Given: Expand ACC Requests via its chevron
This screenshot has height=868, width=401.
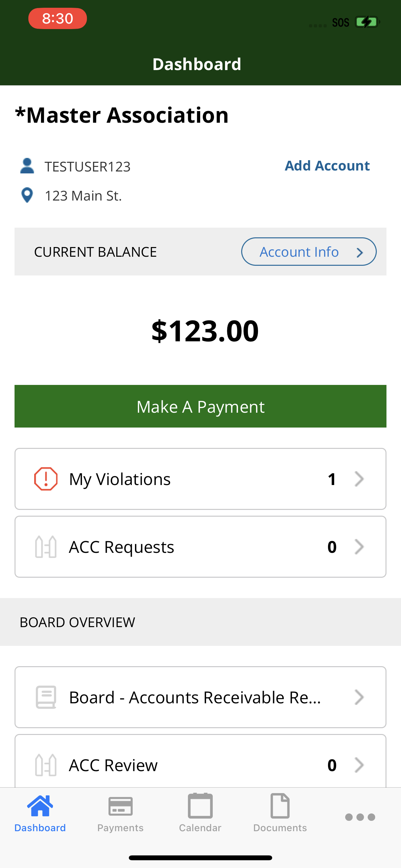Looking at the screenshot, I should click(359, 547).
